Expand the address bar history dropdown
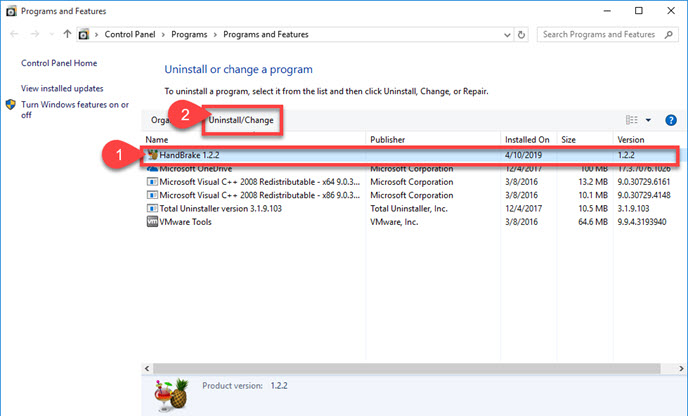 (507, 35)
